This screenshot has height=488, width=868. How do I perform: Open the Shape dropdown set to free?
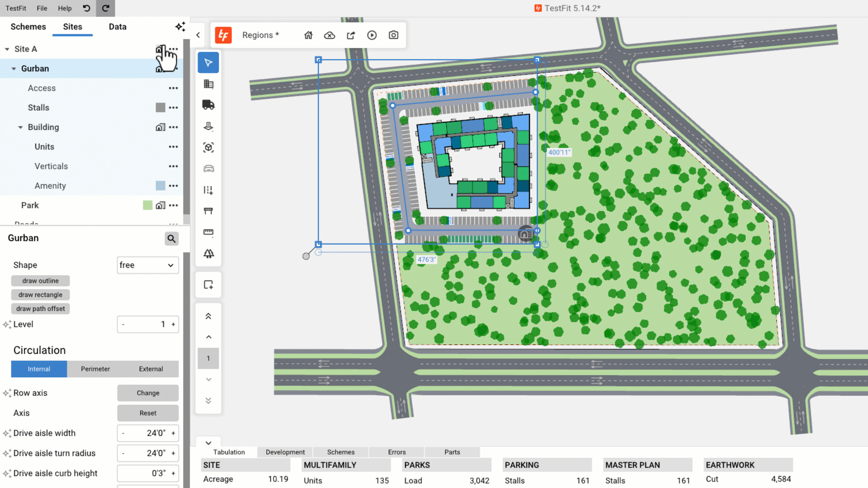[147, 265]
